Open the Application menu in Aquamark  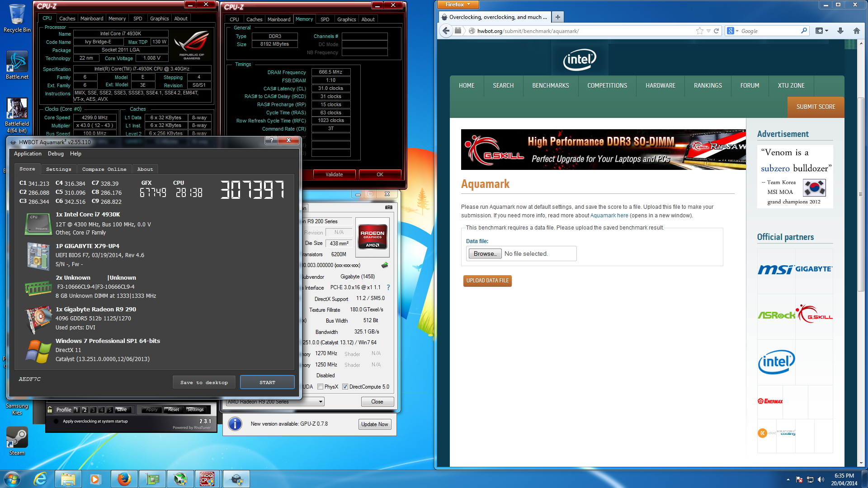click(28, 154)
